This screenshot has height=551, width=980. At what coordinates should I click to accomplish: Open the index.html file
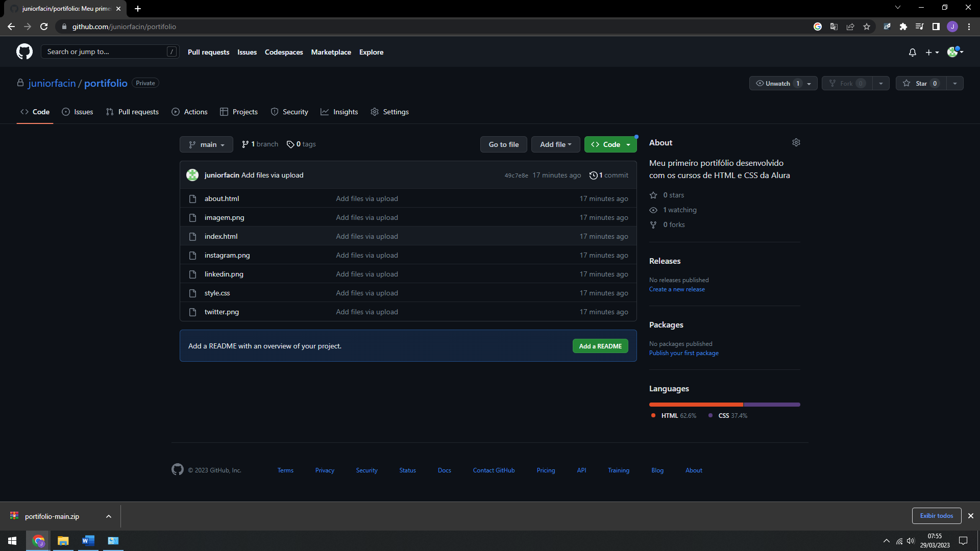pyautogui.click(x=221, y=236)
